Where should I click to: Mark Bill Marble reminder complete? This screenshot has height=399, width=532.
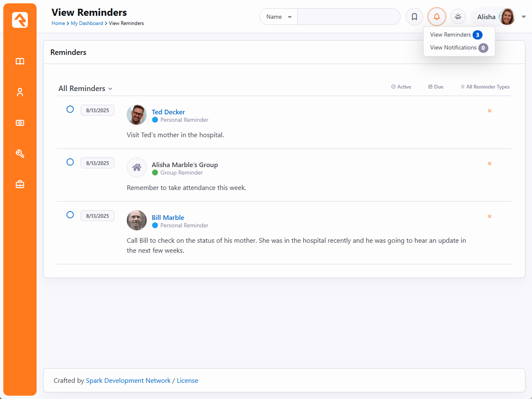pyautogui.click(x=70, y=215)
